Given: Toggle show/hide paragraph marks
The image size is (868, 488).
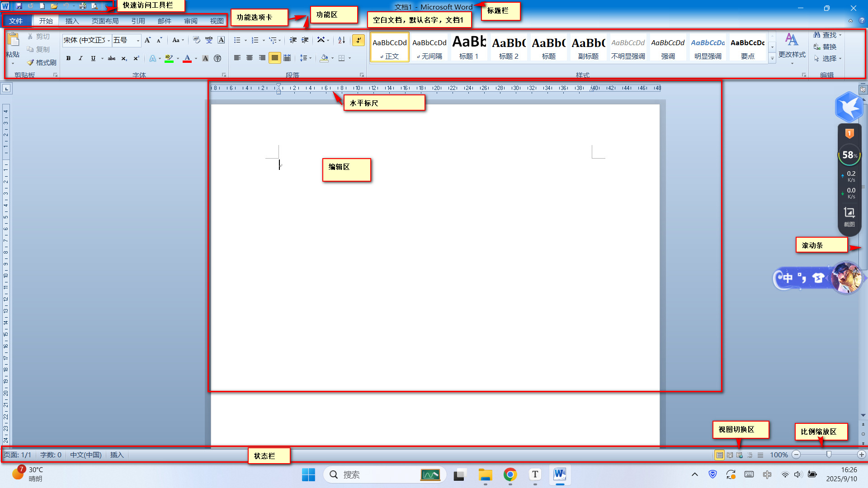Looking at the screenshot, I should 359,40.
